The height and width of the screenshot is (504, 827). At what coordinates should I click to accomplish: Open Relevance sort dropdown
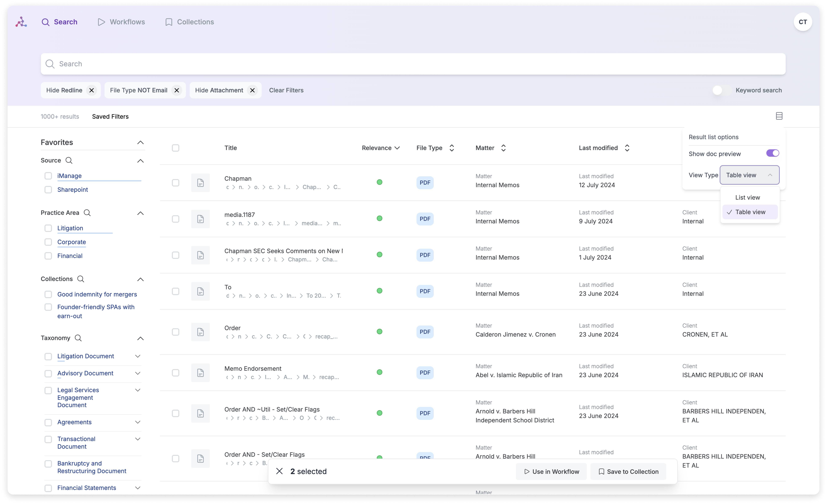[381, 148]
